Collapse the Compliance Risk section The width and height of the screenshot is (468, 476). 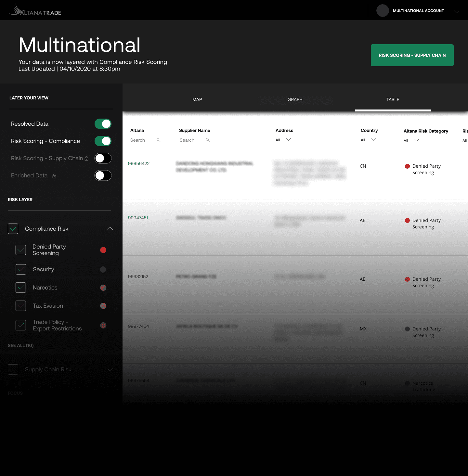coord(110,228)
